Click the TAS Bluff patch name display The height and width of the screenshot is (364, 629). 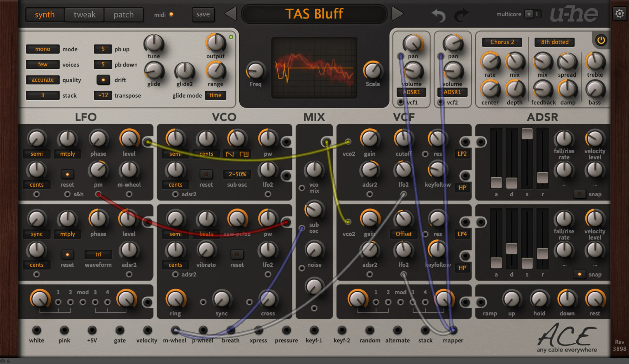click(x=314, y=14)
